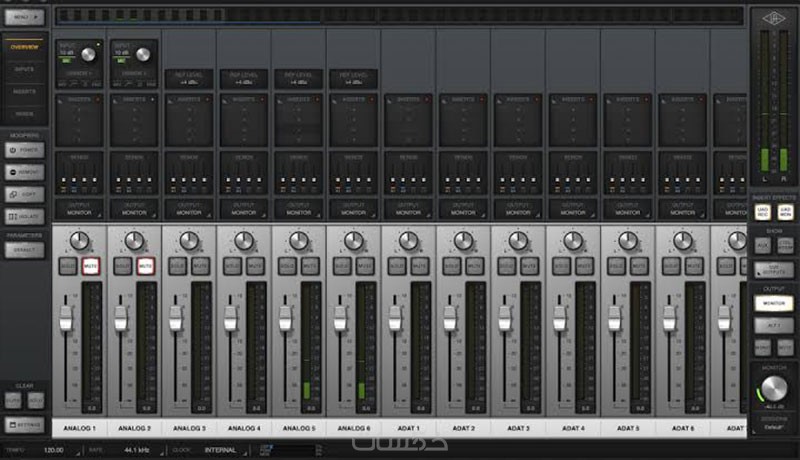Click the Power modifier button
Image resolution: width=800 pixels, height=460 pixels.
click(24, 150)
